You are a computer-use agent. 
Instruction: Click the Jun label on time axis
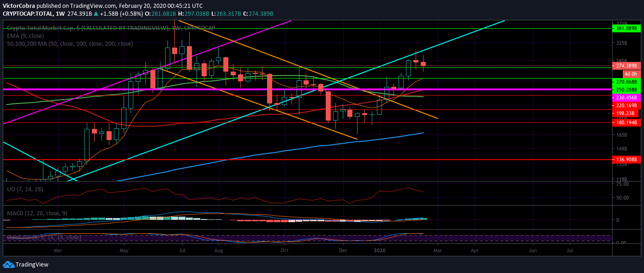(533, 250)
